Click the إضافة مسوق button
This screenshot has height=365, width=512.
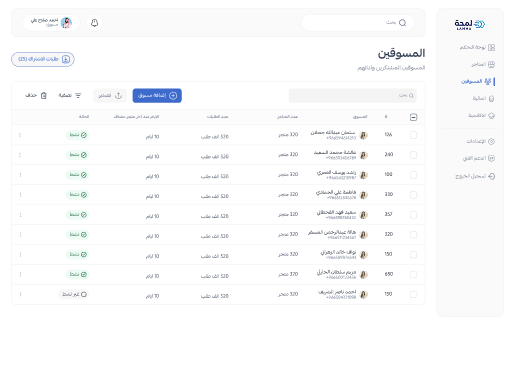(x=157, y=96)
